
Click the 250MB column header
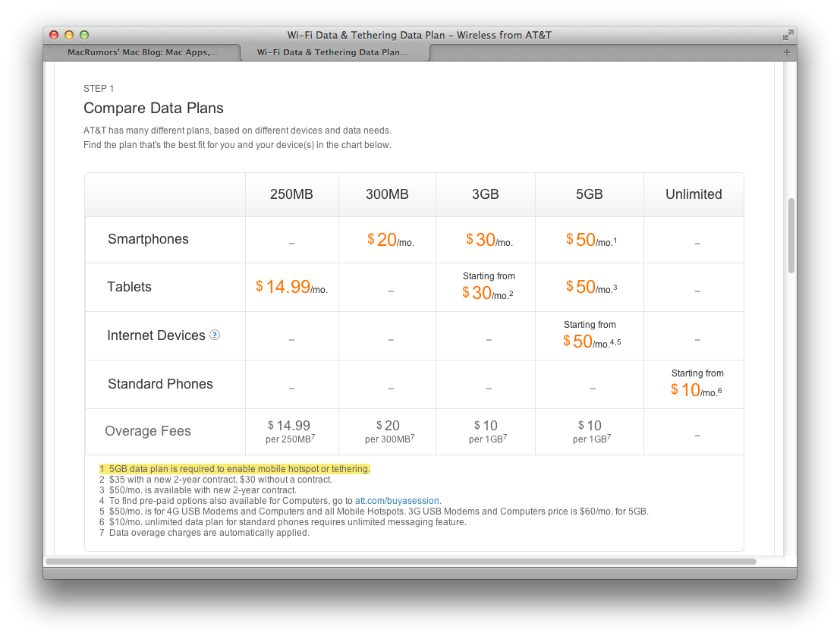click(x=291, y=194)
